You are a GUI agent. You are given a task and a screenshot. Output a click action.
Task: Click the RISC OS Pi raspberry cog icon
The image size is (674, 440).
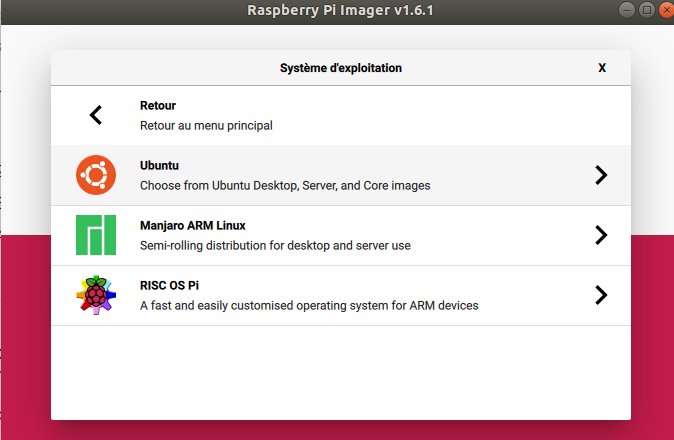coord(96,295)
